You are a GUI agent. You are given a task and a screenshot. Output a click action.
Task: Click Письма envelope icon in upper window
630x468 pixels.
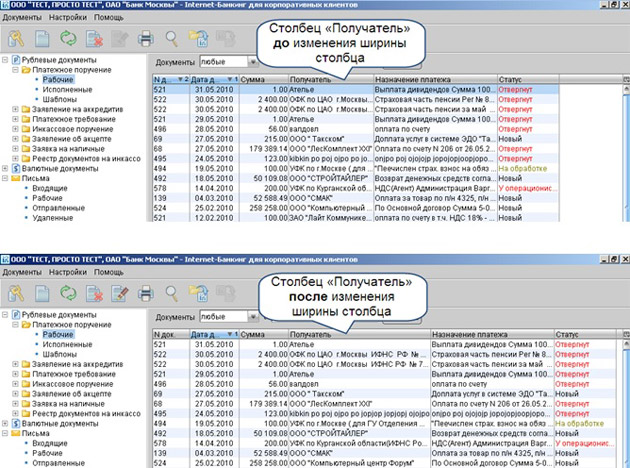(16, 178)
